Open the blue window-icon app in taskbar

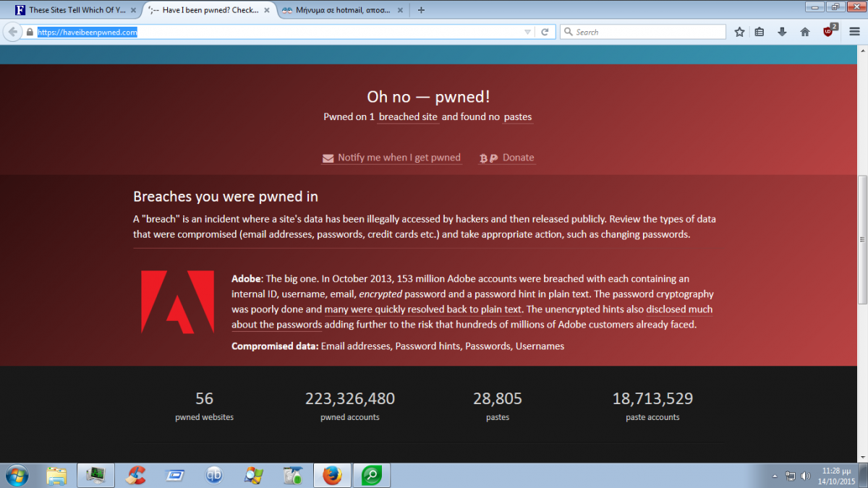coord(174,475)
